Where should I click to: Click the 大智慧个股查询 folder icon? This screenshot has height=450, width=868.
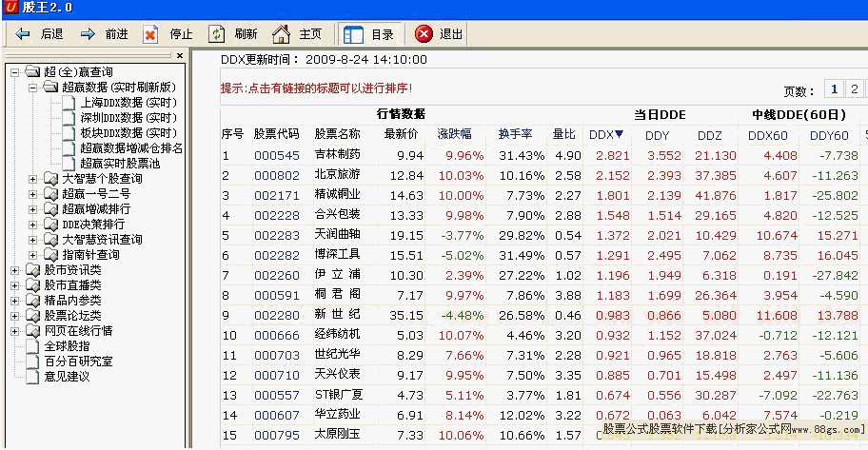pos(51,179)
